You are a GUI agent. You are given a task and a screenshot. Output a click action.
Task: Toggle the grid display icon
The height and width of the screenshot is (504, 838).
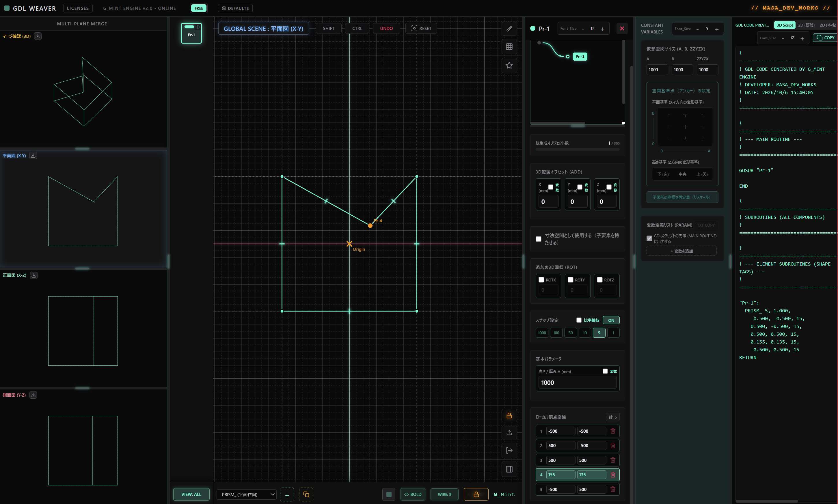pos(509,47)
